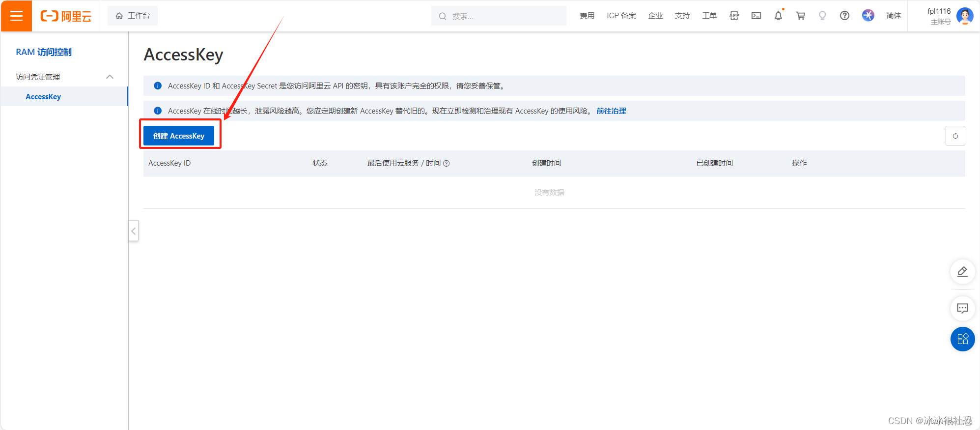
Task: Click the 创建时间 column header
Action: (546, 163)
